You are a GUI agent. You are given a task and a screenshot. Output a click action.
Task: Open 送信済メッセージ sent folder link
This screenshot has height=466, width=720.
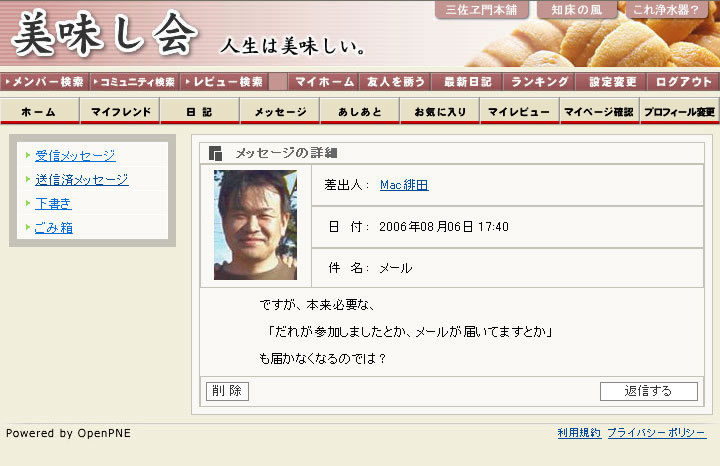click(x=82, y=180)
